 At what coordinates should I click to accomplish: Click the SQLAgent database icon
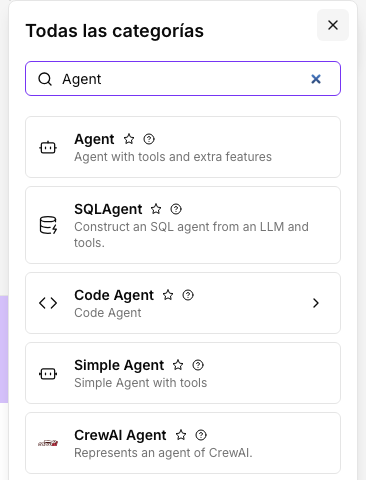[x=48, y=225]
